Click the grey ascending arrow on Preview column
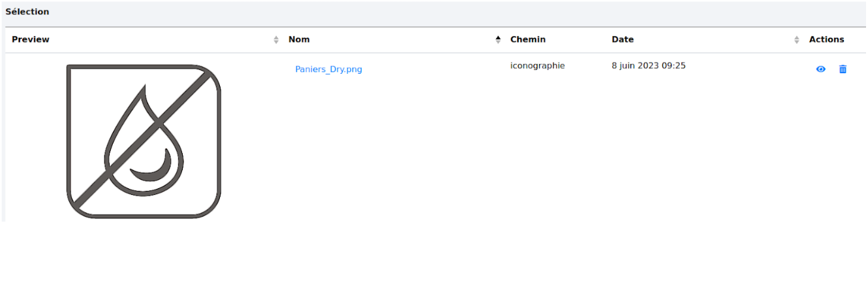The image size is (868, 285). click(x=276, y=37)
